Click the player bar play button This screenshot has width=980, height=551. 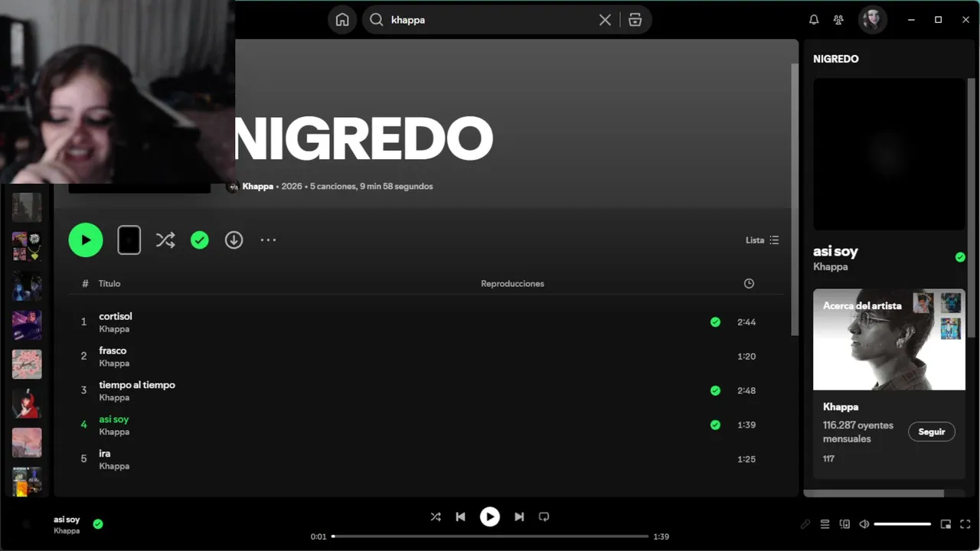point(490,517)
